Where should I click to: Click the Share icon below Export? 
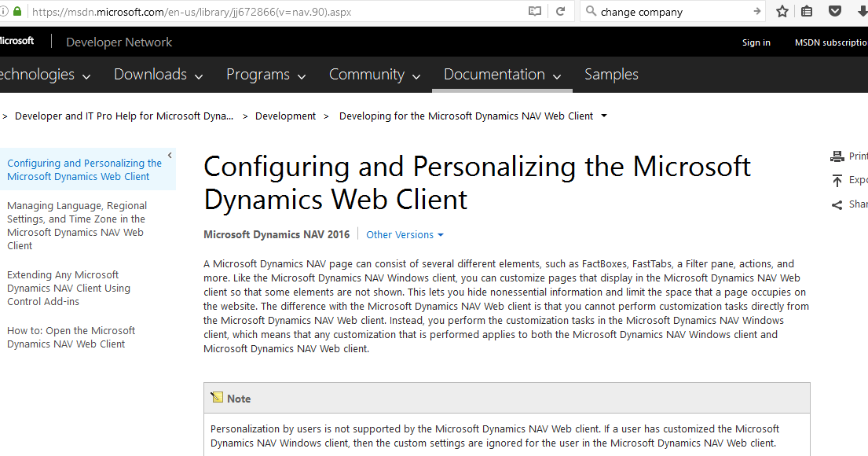pos(837,204)
